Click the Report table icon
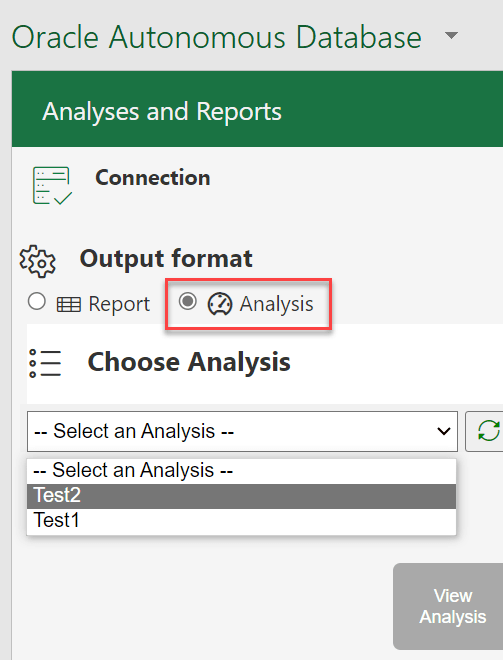The width and height of the screenshot is (503, 660). point(69,304)
